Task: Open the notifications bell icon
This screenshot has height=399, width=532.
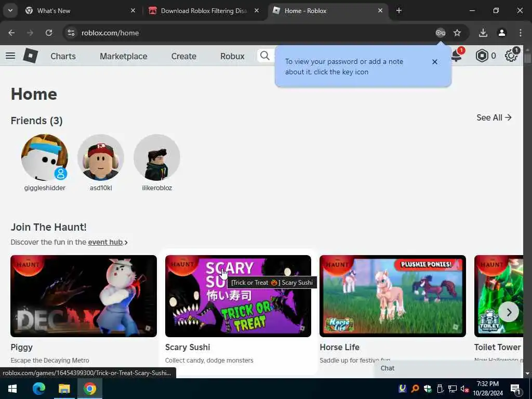Action: click(x=457, y=56)
